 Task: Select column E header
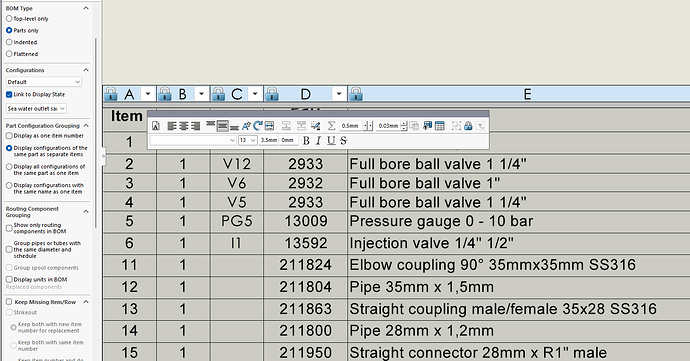[x=527, y=94]
